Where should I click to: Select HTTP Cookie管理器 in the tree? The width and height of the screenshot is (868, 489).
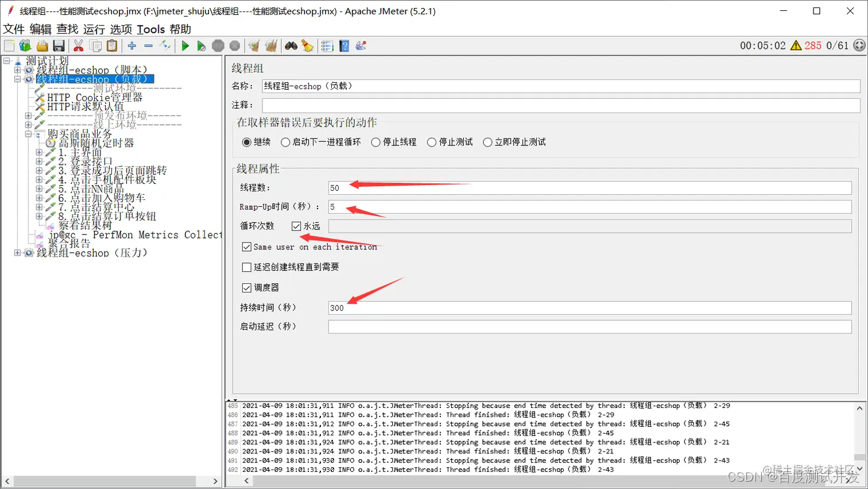pyautogui.click(x=95, y=98)
